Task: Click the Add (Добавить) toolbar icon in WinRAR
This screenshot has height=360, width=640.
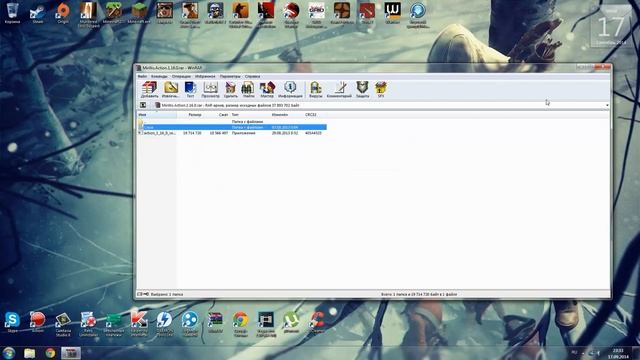Action: (149, 89)
